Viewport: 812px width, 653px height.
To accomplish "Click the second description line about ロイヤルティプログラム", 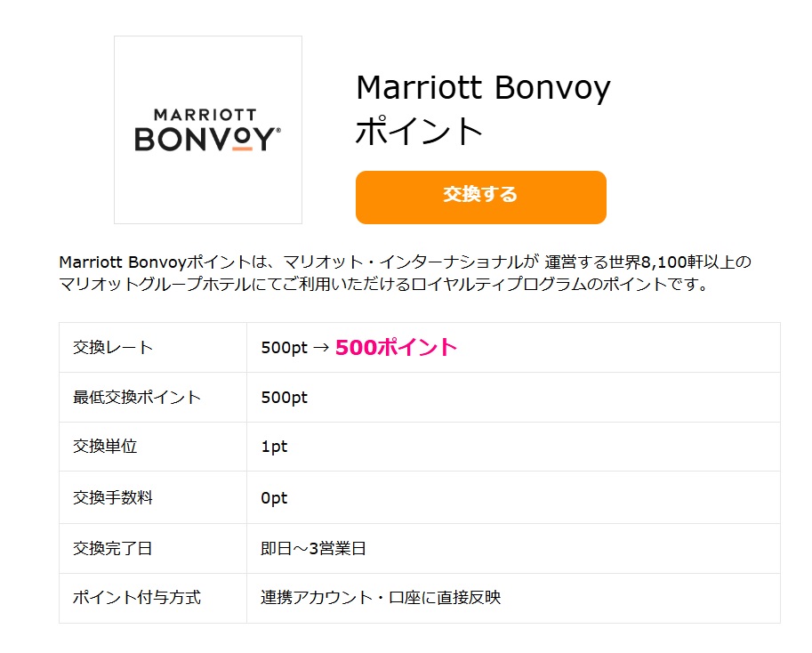I will click(383, 285).
